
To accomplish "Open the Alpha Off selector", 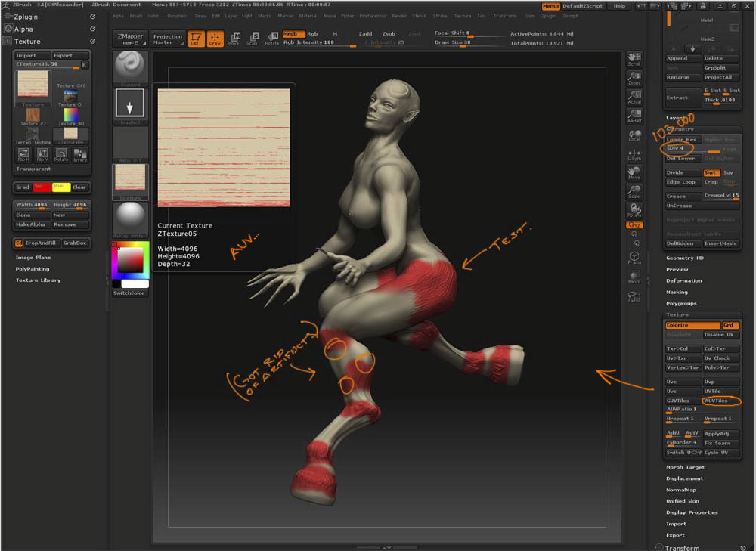I will point(130,144).
